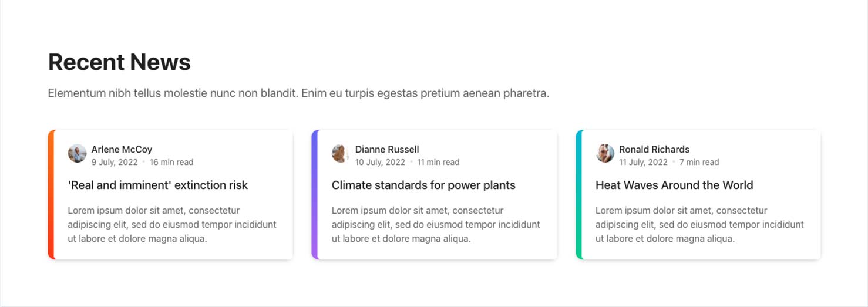Click Arlene McCoy's avatar photo
The image size is (868, 307).
coord(77,154)
